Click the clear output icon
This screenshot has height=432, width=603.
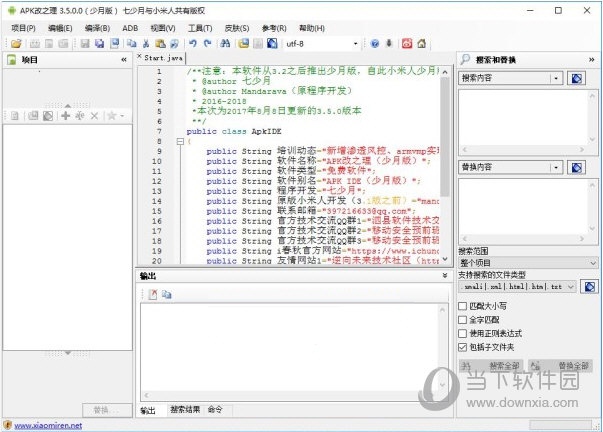(153, 295)
